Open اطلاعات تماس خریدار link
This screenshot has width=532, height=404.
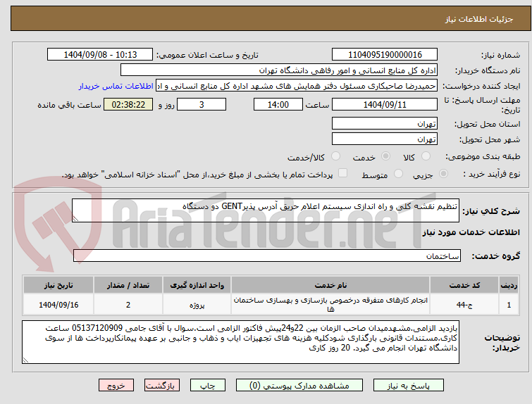pyautogui.click(x=116, y=86)
